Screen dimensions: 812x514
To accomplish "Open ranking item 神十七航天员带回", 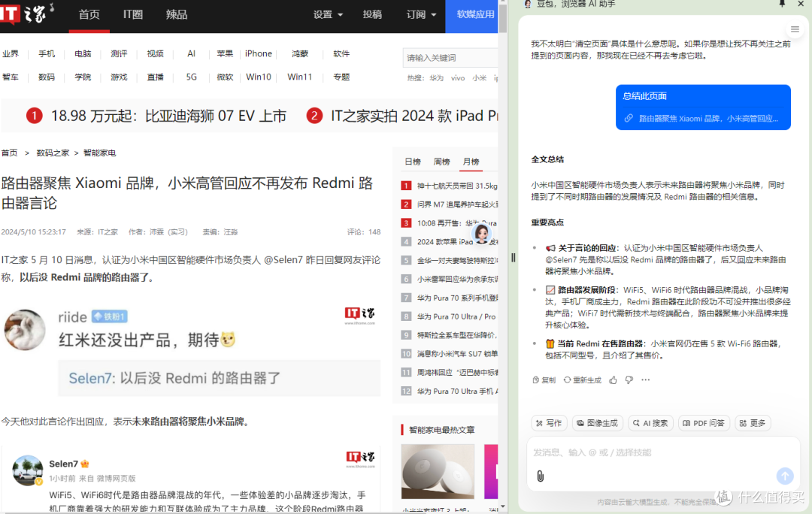I will coord(457,186).
